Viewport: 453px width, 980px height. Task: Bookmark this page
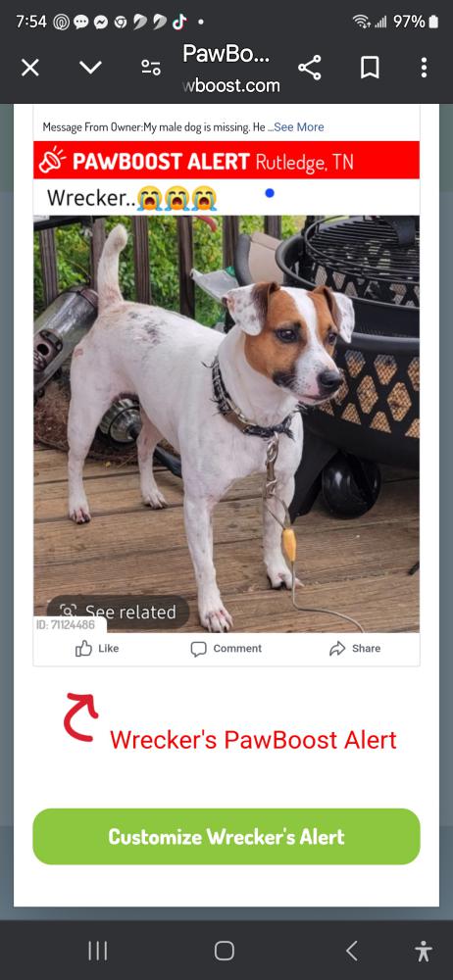[370, 68]
